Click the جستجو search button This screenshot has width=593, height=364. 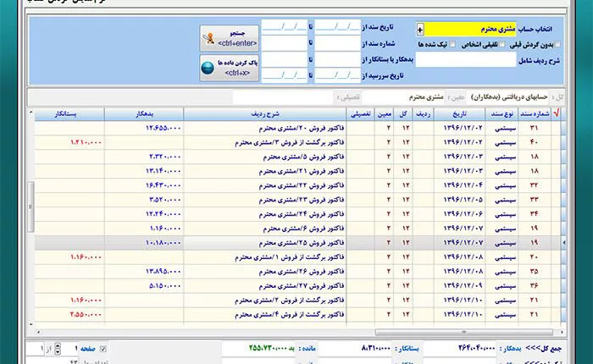(x=230, y=38)
